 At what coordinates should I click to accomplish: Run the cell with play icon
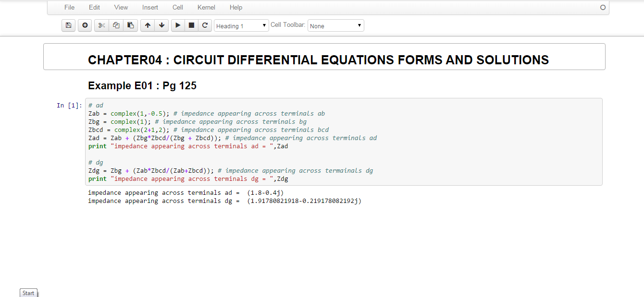click(x=178, y=25)
